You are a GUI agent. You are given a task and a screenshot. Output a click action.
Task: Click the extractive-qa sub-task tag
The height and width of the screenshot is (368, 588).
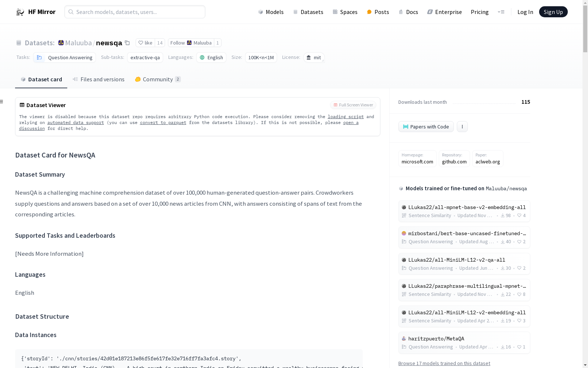pyautogui.click(x=145, y=57)
